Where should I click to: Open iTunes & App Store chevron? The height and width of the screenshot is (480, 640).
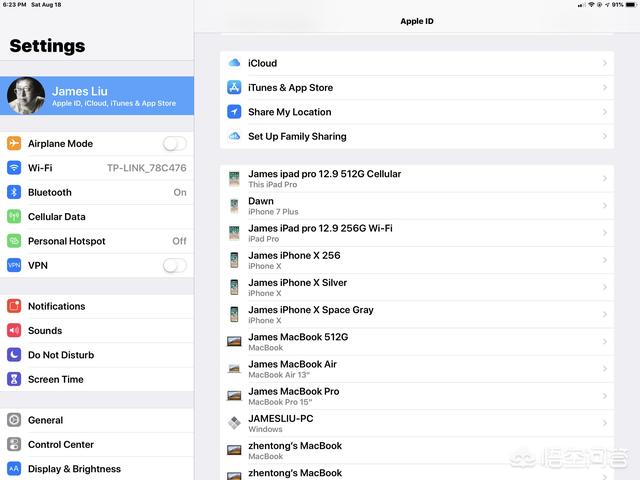click(x=605, y=87)
